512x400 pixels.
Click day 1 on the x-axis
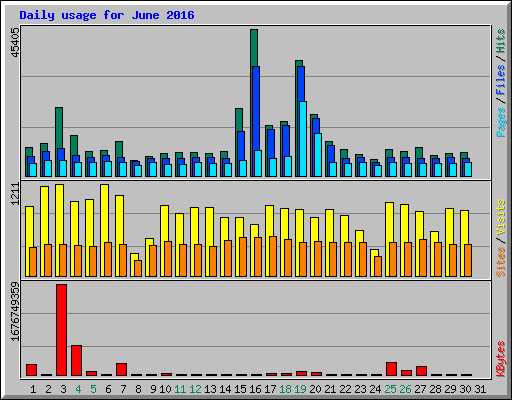33,389
